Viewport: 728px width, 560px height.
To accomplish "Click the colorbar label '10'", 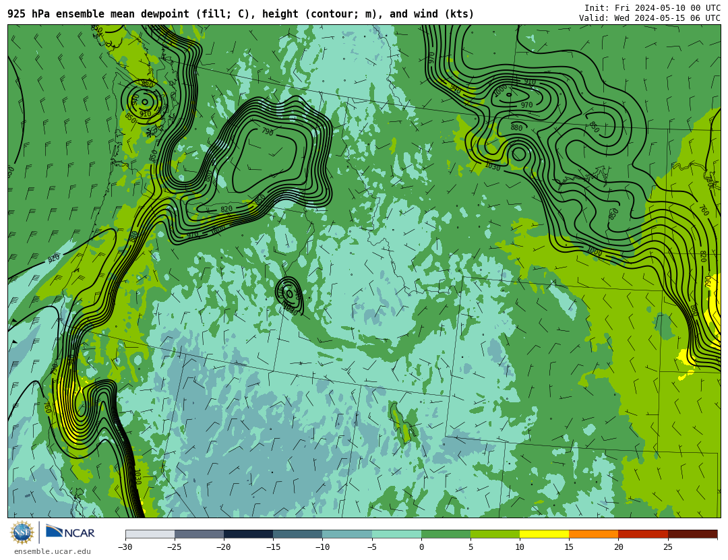I will point(520,547).
